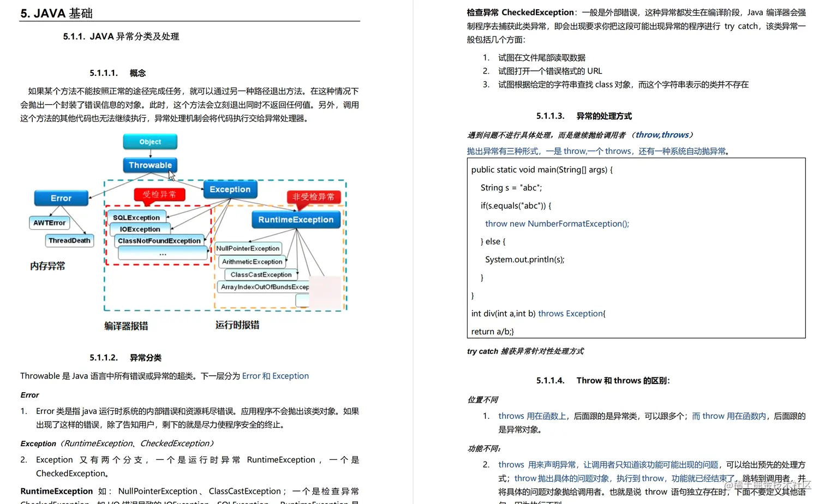Click the italic '位置不同' heading
The width and height of the screenshot is (825, 504).
pyautogui.click(x=483, y=400)
